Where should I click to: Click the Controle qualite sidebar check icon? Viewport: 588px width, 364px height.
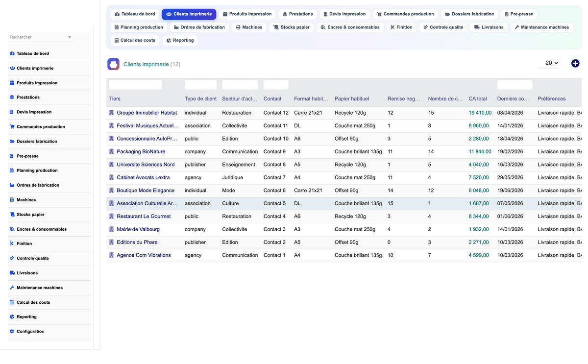click(12, 258)
